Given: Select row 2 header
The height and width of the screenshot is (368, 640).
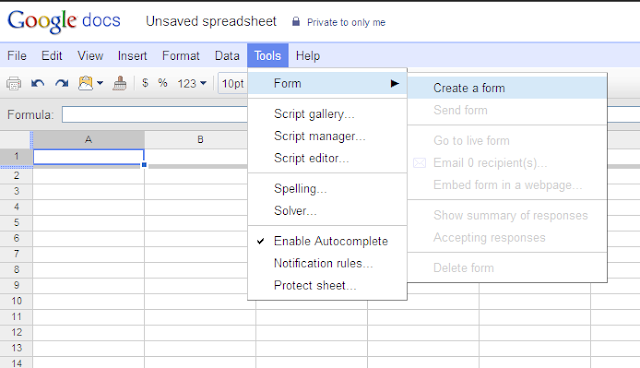Looking at the screenshot, I should pyautogui.click(x=16, y=176).
